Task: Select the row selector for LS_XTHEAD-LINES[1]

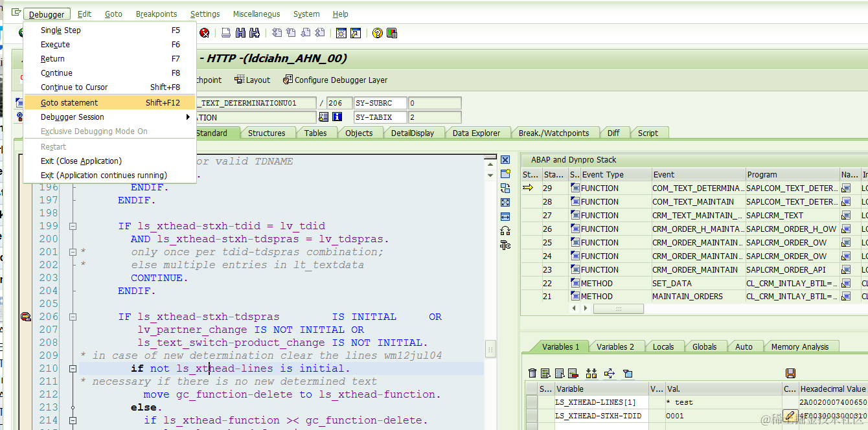Action: pos(531,402)
